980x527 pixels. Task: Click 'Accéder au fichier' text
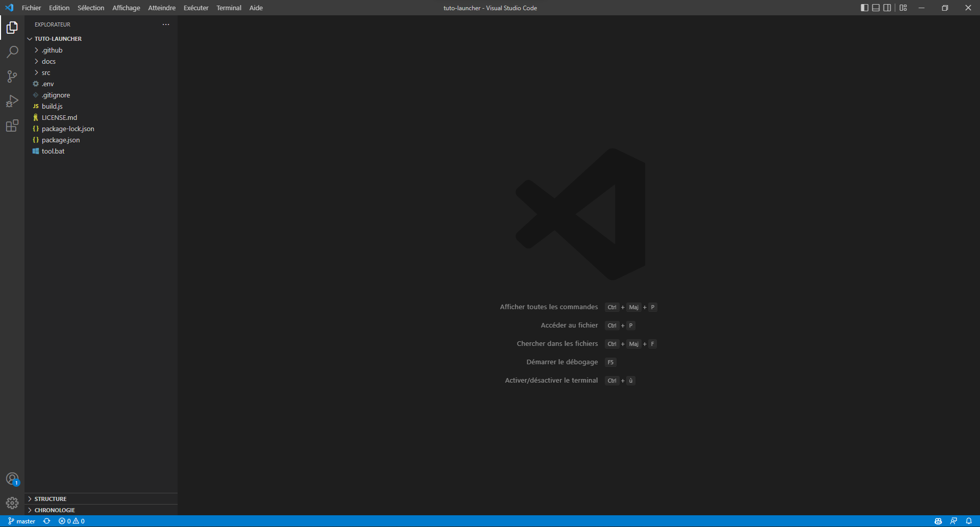[569, 325]
